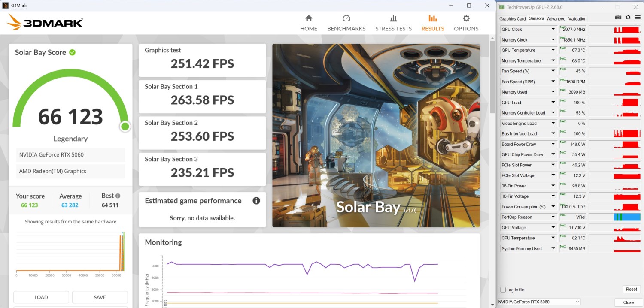The width and height of the screenshot is (644, 308).
Task: Open STRESS TESTS section
Action: 393,23
